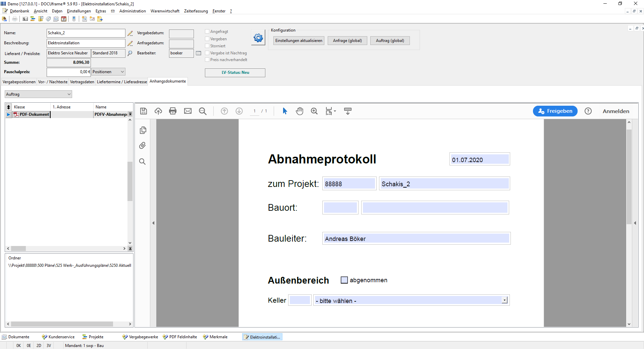Click the document list horizontal scrollbar thumb
Screen dimensions: 644x349
click(x=18, y=249)
